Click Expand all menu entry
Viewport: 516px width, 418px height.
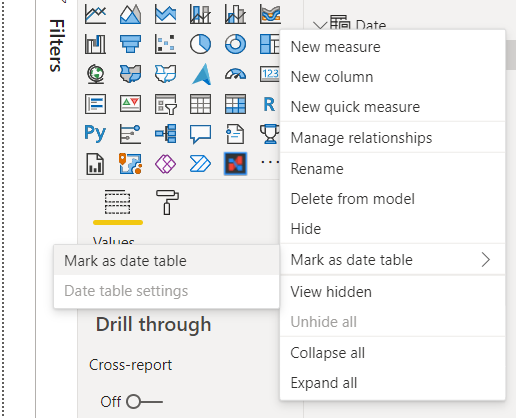tap(393, 383)
